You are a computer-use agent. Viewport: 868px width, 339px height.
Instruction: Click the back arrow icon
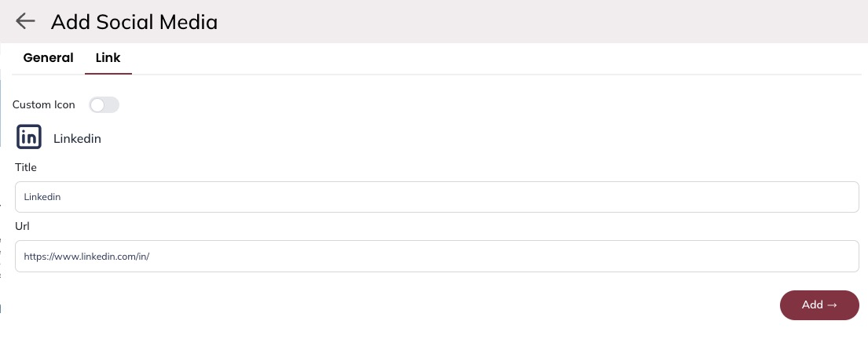tap(25, 21)
